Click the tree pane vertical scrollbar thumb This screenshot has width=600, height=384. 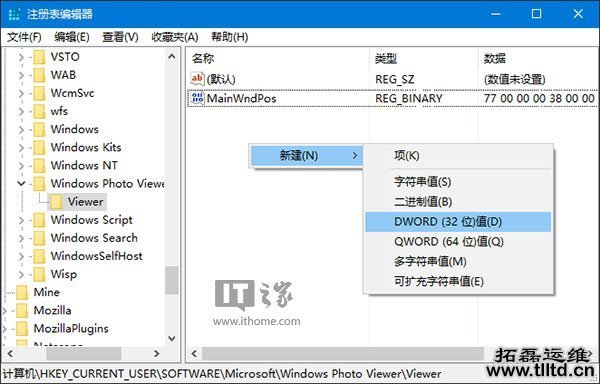pos(172,280)
